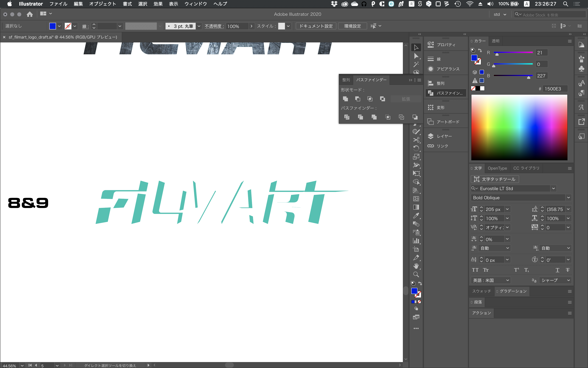588x368 pixels.
Task: Select the Free Transform tool
Action: (416, 173)
